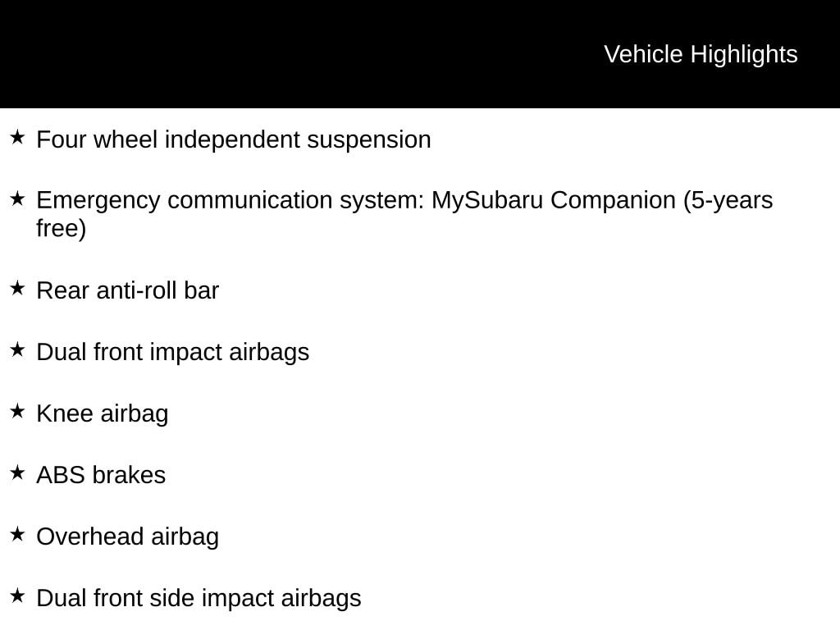Click the MySubaru Companion text

point(554,200)
